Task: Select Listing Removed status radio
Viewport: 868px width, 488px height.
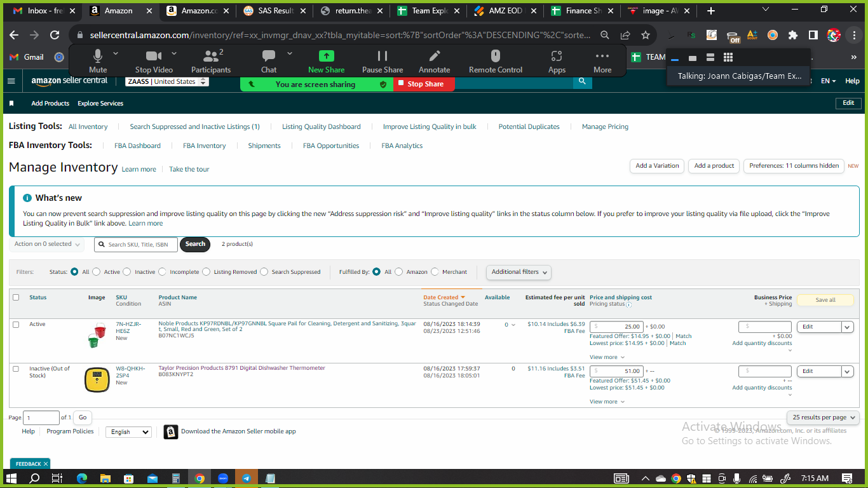Action: pos(206,272)
